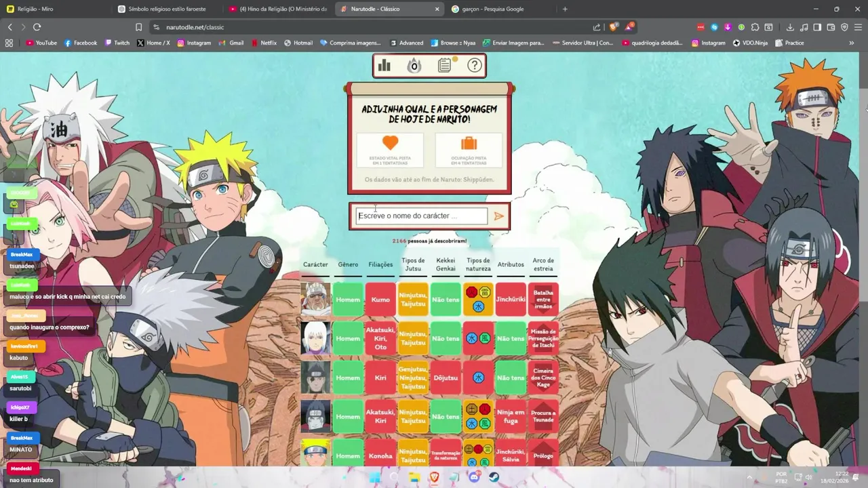Image resolution: width=868 pixels, height=488 pixels.
Task: Click Killer B portrait in first row
Action: click(315, 300)
